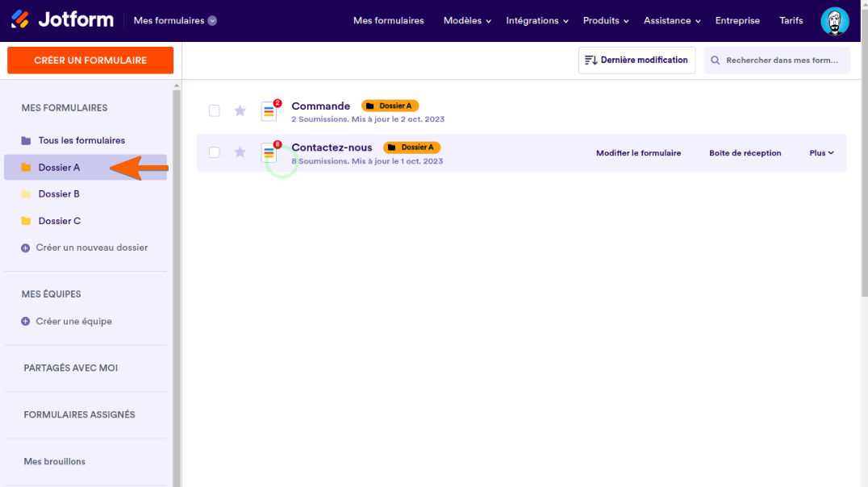868x487 pixels.
Task: Click Créer une équipe
Action: (73, 321)
